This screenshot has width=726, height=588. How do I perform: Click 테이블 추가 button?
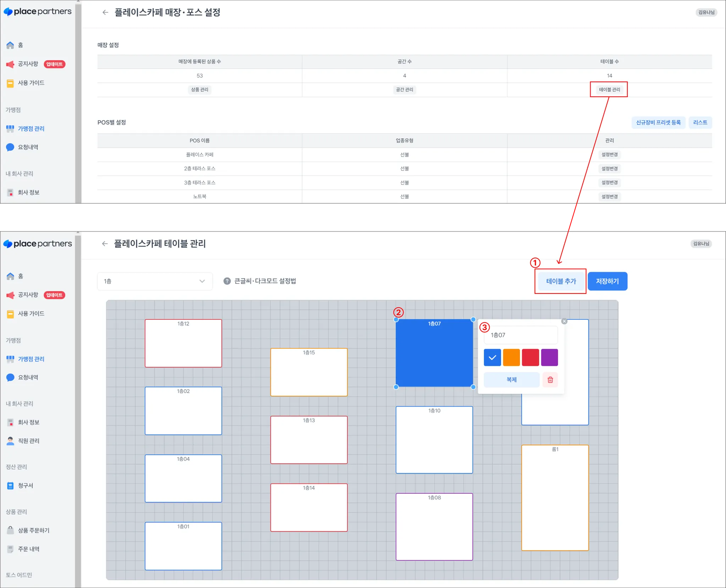[x=561, y=281]
